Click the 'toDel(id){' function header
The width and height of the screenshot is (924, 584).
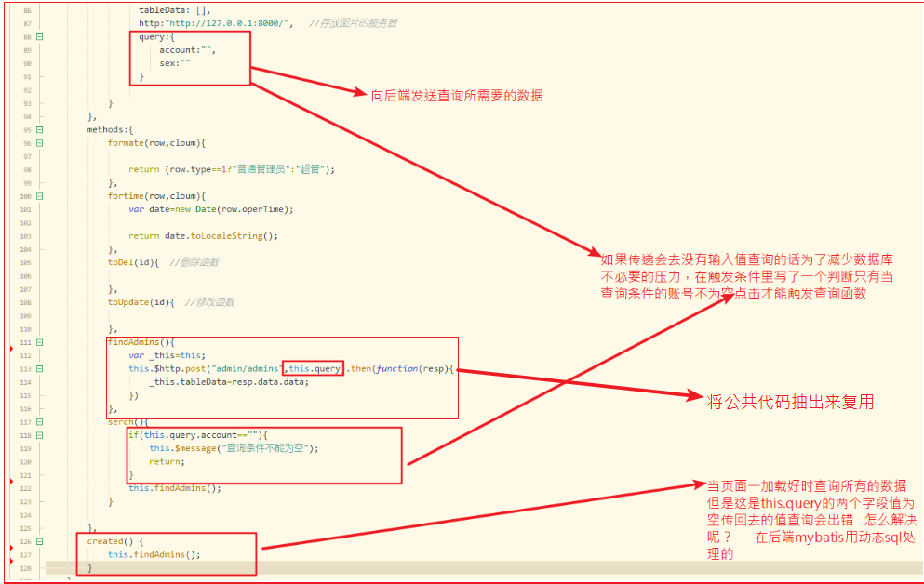(x=133, y=262)
